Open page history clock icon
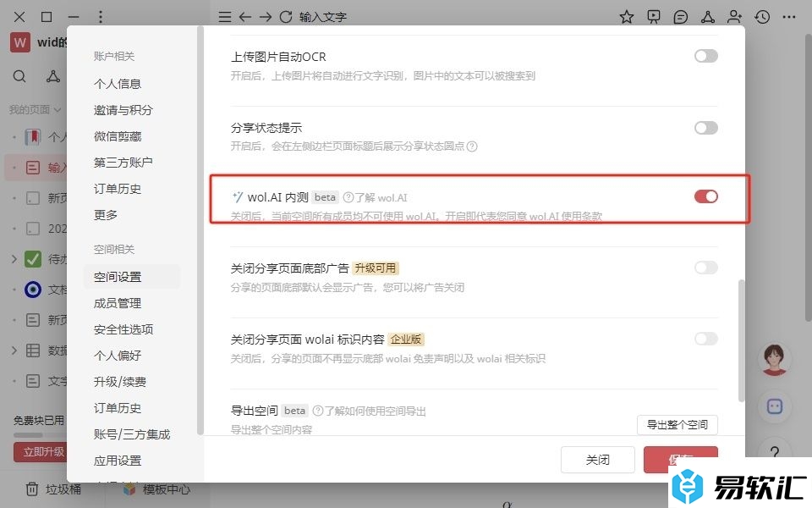The image size is (812, 508). [762, 17]
